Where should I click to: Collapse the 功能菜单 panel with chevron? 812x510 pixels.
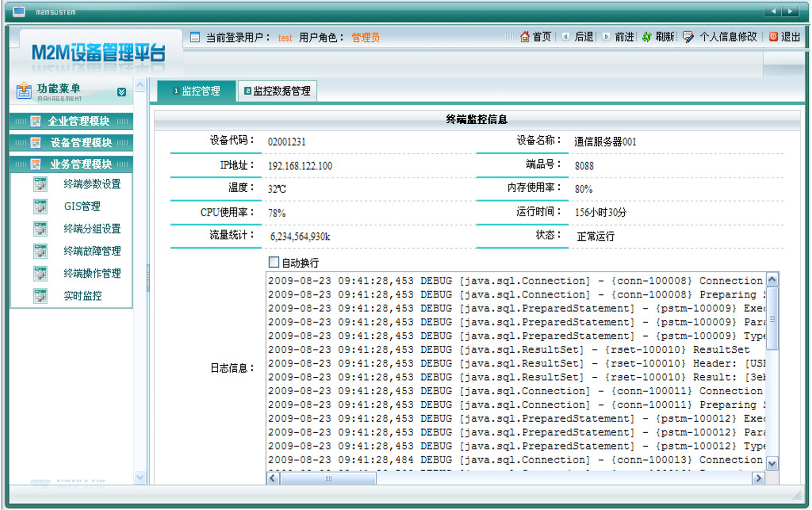[x=121, y=92]
